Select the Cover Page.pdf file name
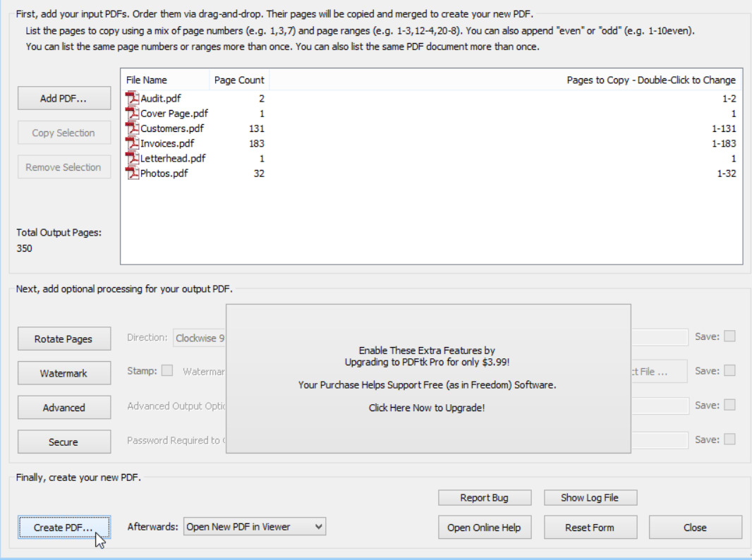752x560 pixels. pyautogui.click(x=174, y=113)
